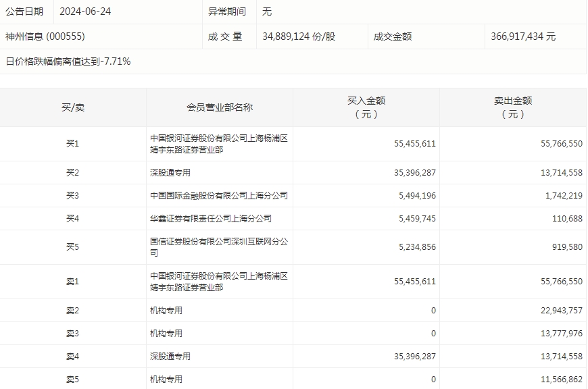Click the 卖出金额（元） column header
This screenshot has height=389, width=588.
click(513, 107)
